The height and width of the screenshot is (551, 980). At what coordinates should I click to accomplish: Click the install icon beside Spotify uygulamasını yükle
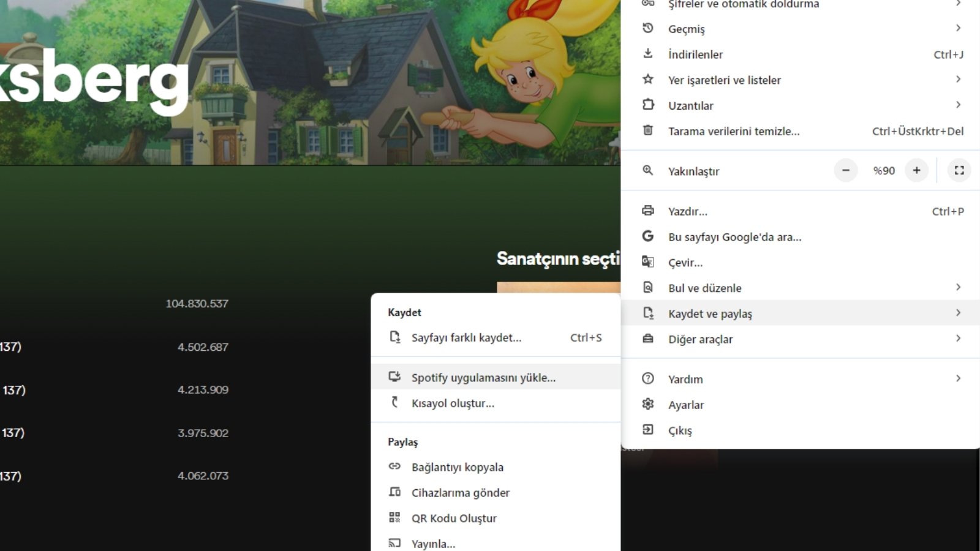click(394, 377)
